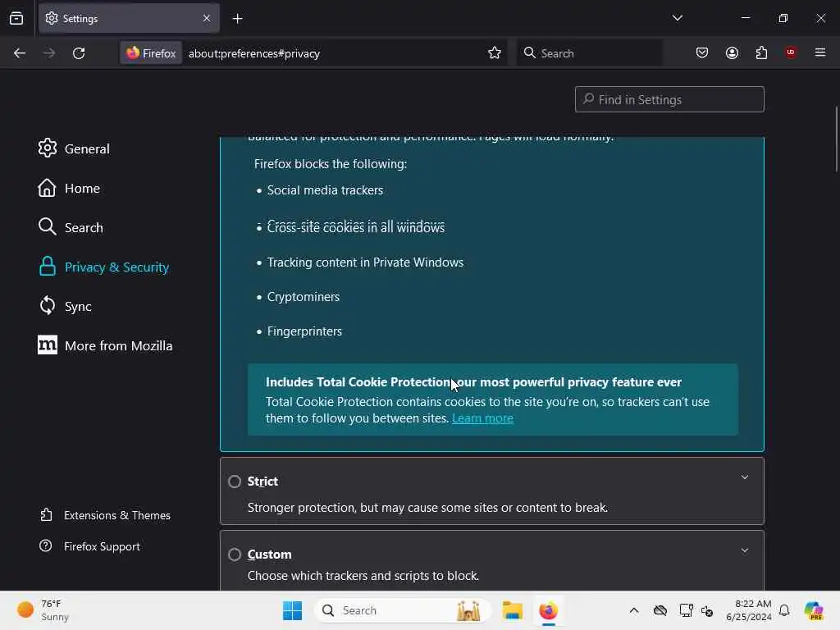The height and width of the screenshot is (630, 840).
Task: Click the settings page vertical scrollbar
Action: (x=836, y=139)
